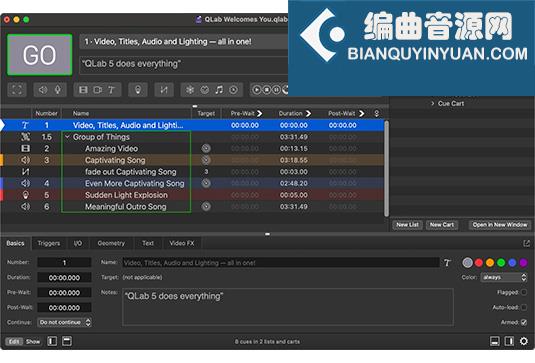Click the target icon of Meaningful Outro Song
Image resolution: width=535 pixels, height=363 pixels.
click(206, 206)
